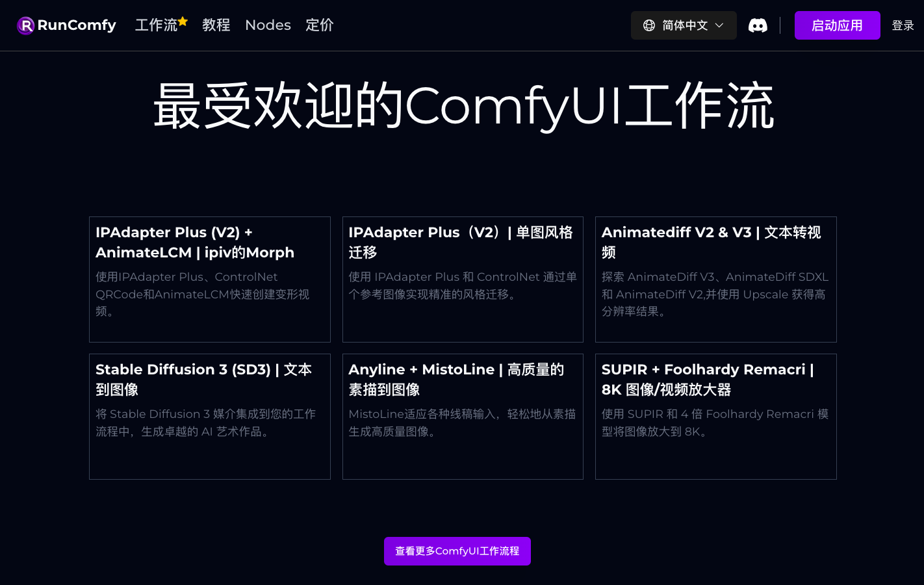The height and width of the screenshot is (585, 924).
Task: Click the heading 最受欢迎的ComfyUI工作流
Action: 463,106
